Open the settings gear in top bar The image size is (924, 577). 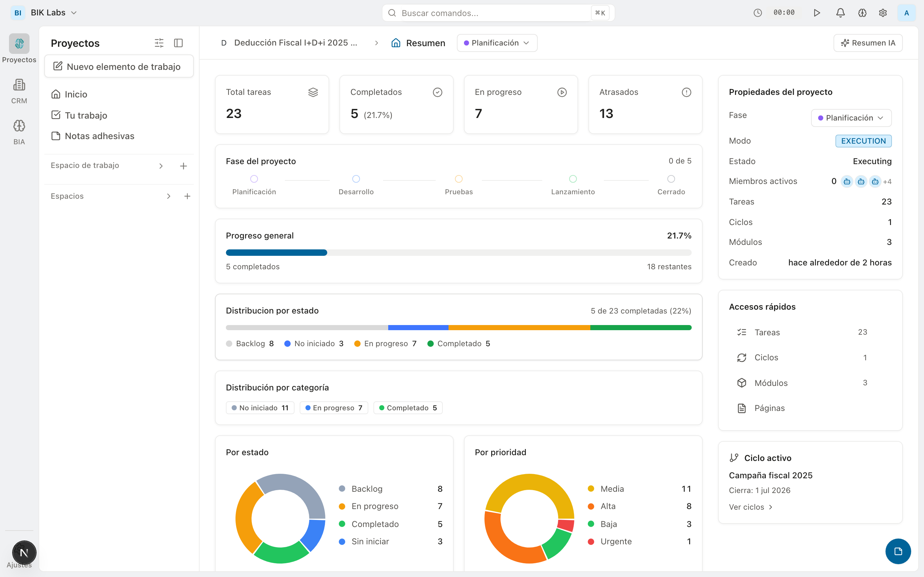883,13
